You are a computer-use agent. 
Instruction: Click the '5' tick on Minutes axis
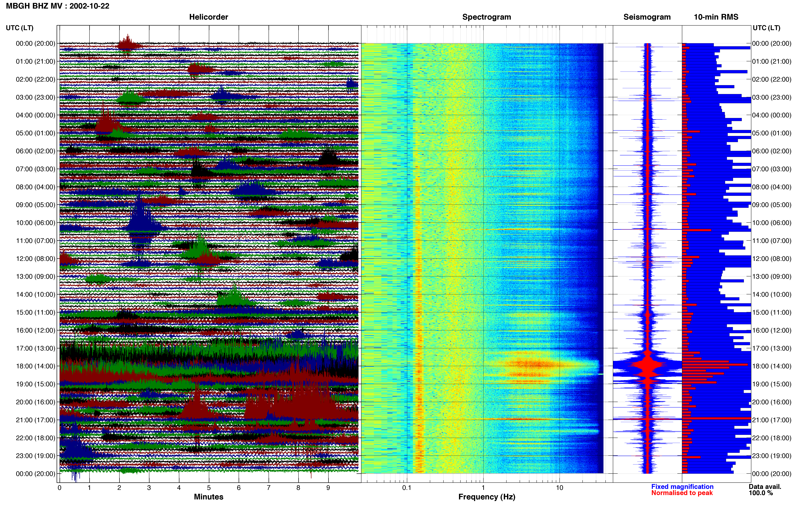(x=209, y=488)
